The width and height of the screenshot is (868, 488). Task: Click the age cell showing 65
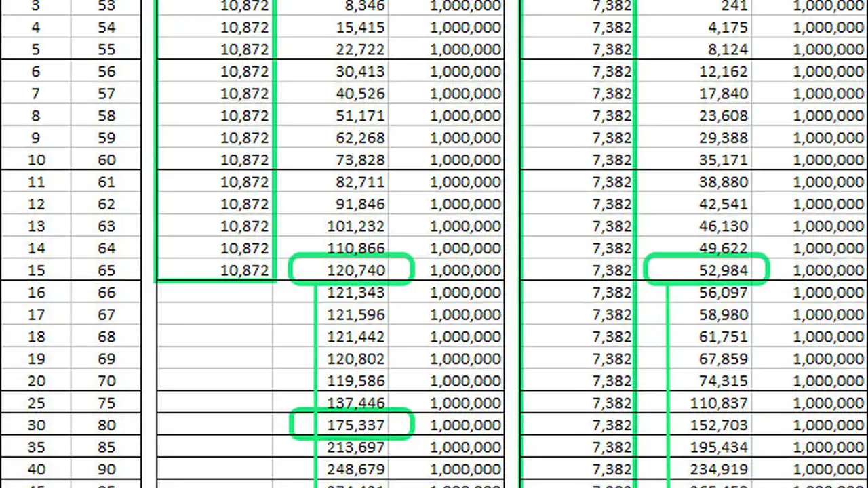click(x=106, y=270)
